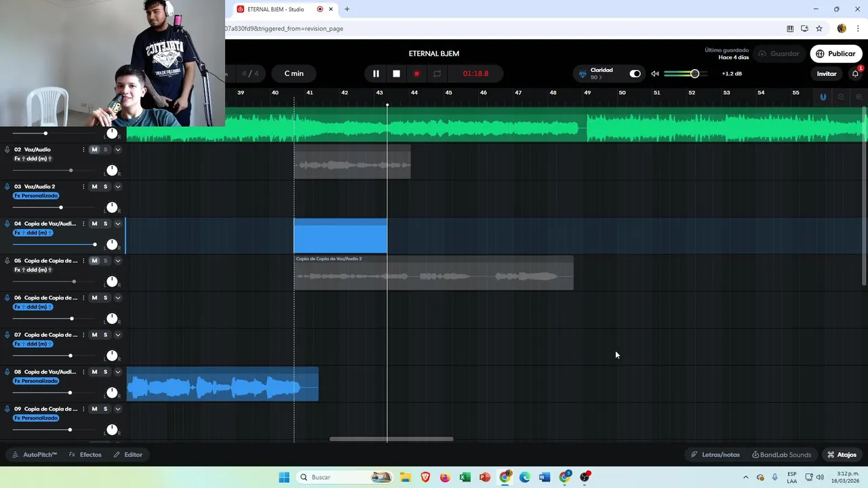Open Letras/notas panel
The image size is (868, 488).
pyautogui.click(x=715, y=455)
